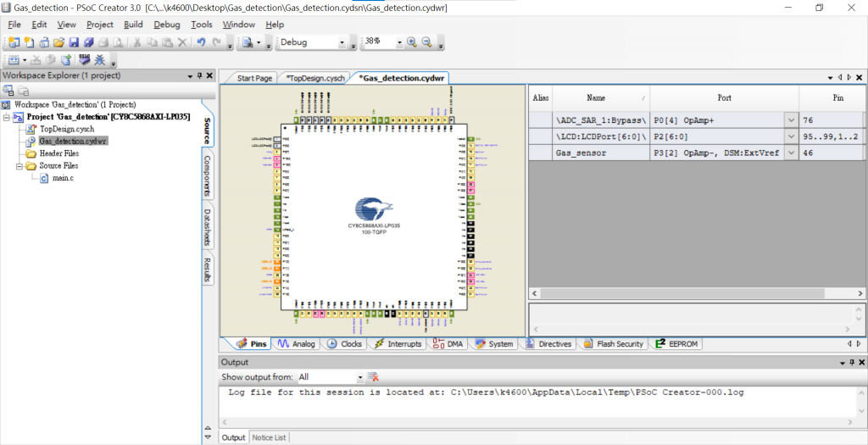Switch to the Interrupts tab
Screen dimensions: 868x445
pos(398,344)
